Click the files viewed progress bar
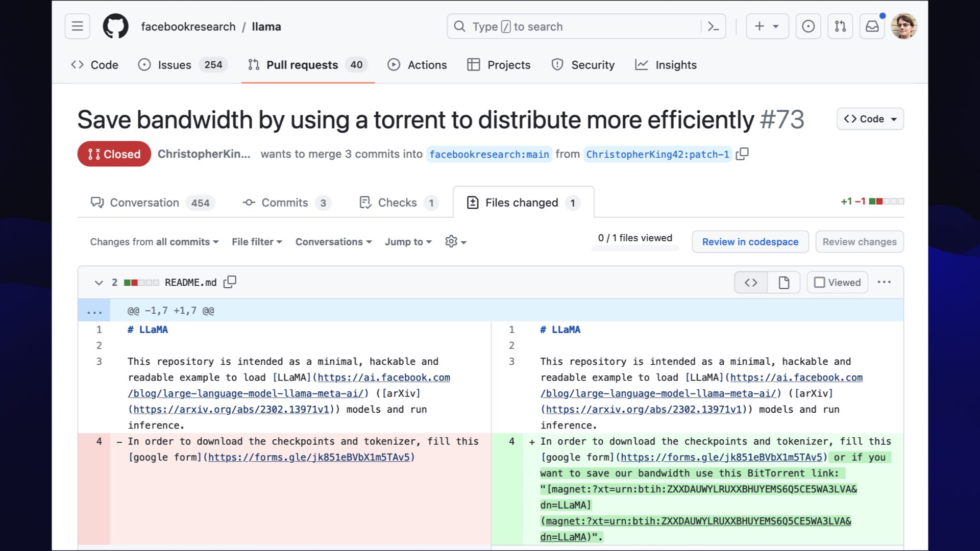The height and width of the screenshot is (551, 980). pos(635,248)
